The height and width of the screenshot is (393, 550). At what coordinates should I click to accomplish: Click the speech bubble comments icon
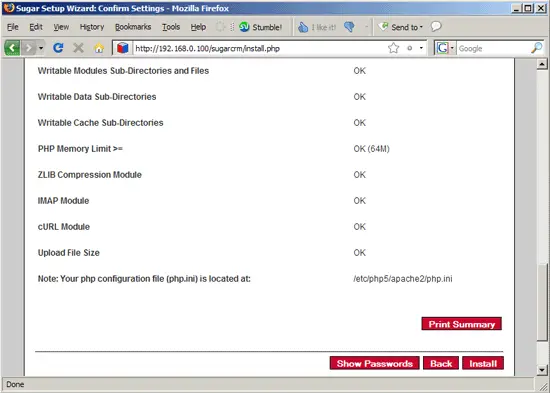click(x=436, y=27)
